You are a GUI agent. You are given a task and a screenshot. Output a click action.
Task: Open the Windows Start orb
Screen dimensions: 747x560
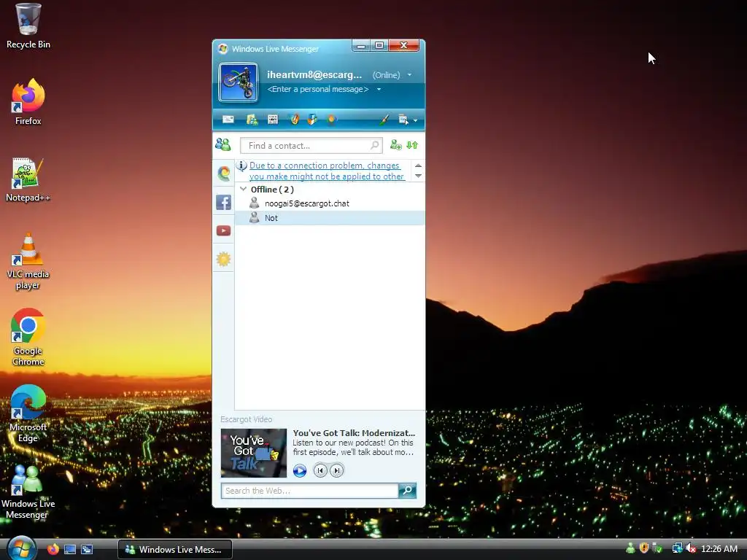coord(21,548)
